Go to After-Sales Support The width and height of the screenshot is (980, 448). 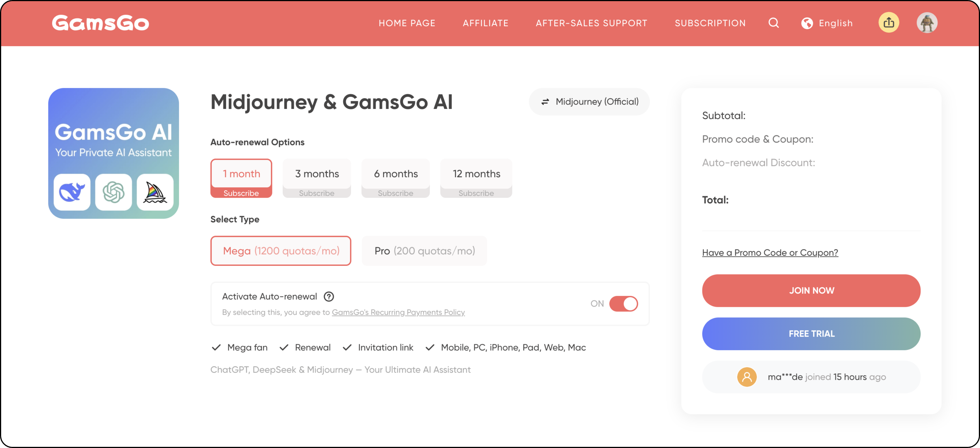[x=591, y=23]
